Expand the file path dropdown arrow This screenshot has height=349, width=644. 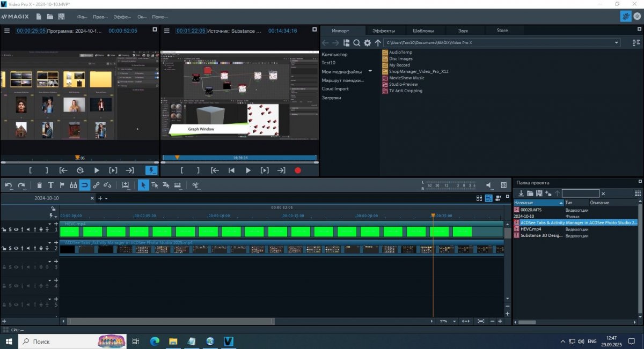tap(617, 43)
